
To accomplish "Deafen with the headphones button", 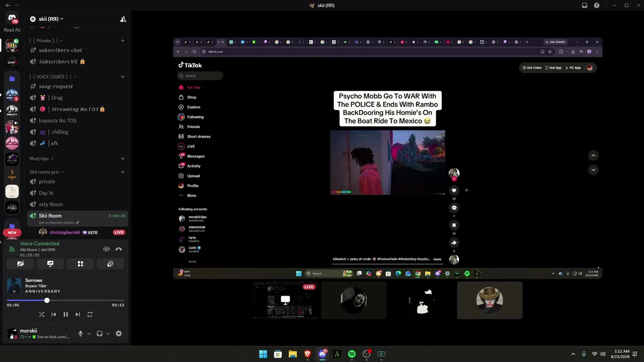I will (100, 334).
